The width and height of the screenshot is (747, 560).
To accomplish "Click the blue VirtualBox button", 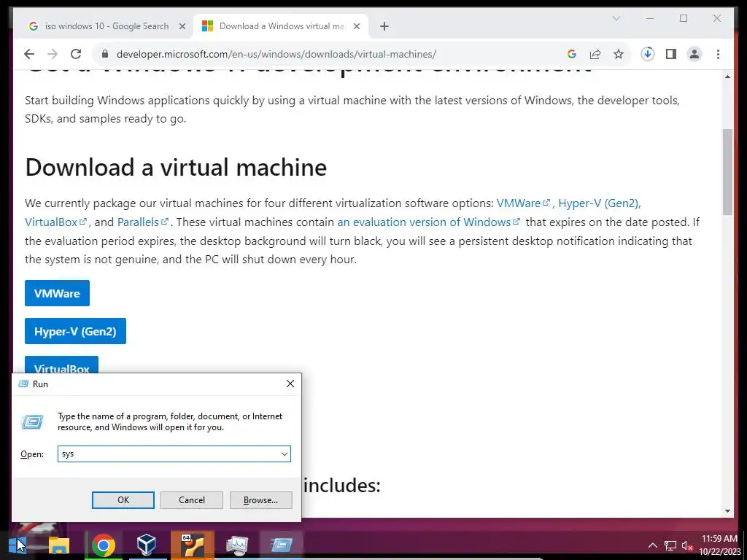I will pyautogui.click(x=61, y=365).
